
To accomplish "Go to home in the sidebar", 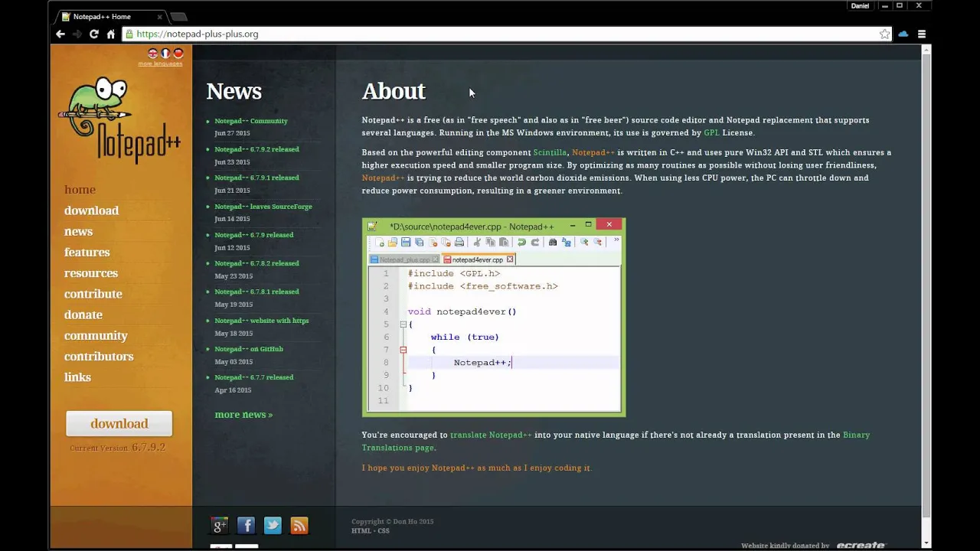I will tap(80, 190).
